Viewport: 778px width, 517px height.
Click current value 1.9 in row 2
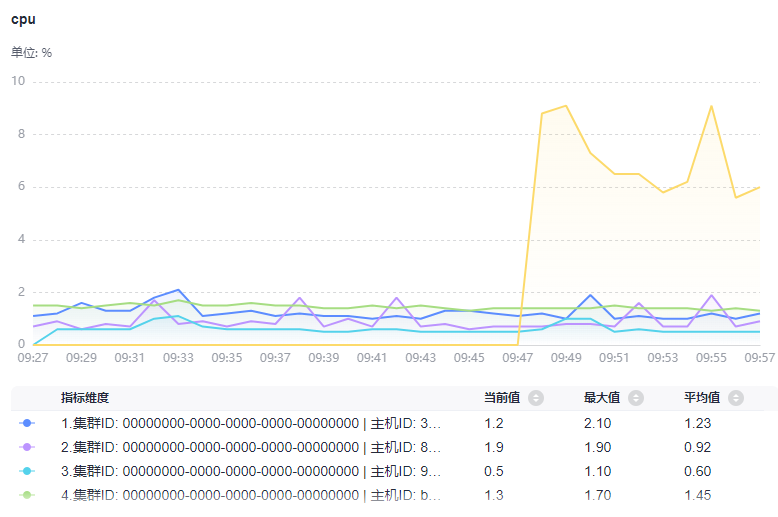[x=494, y=447]
